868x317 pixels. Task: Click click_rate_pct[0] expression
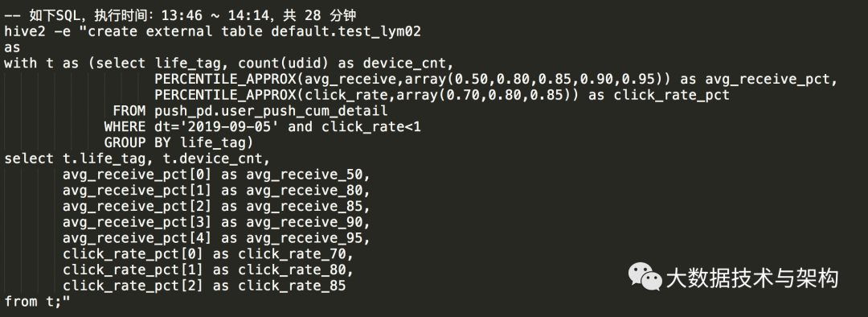pyautogui.click(x=133, y=253)
